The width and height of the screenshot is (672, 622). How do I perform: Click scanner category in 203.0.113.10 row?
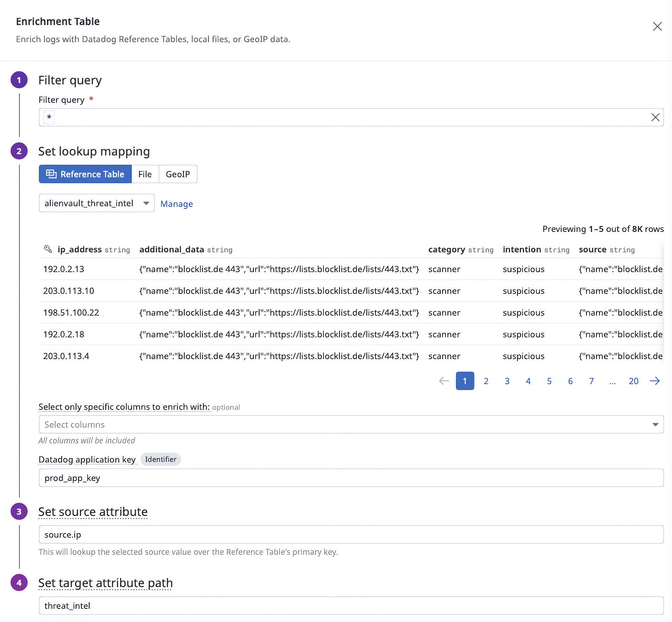444,291
